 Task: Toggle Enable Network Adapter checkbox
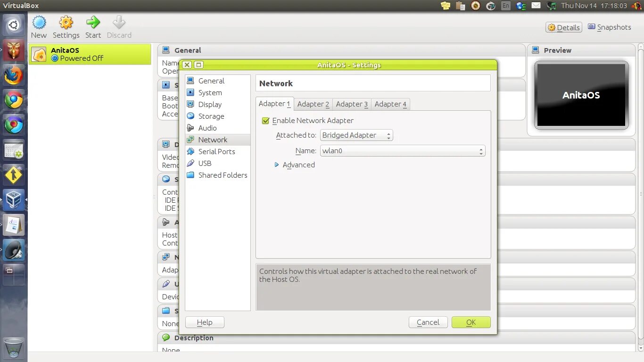[266, 121]
